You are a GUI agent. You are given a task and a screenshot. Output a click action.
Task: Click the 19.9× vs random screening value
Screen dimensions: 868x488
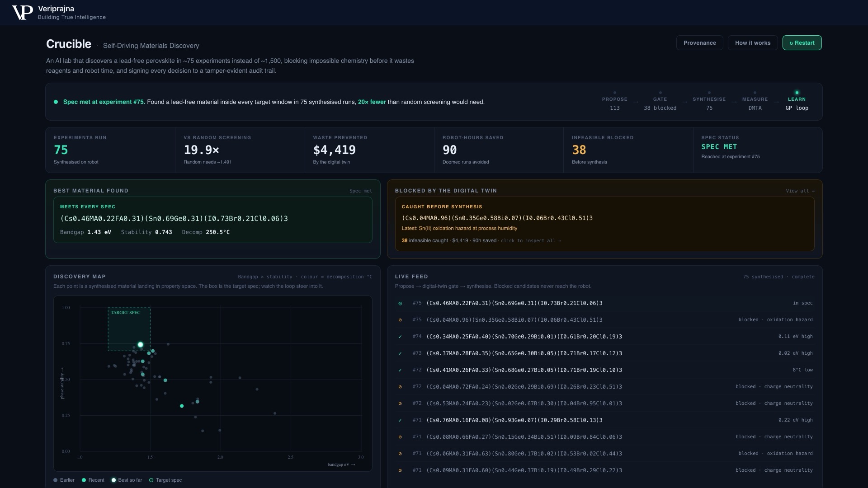pos(201,150)
